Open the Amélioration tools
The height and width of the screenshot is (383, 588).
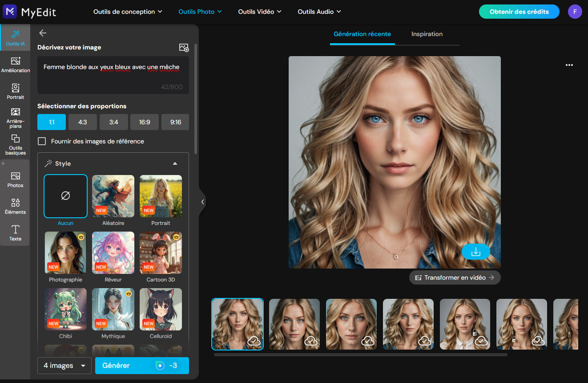[x=16, y=65]
